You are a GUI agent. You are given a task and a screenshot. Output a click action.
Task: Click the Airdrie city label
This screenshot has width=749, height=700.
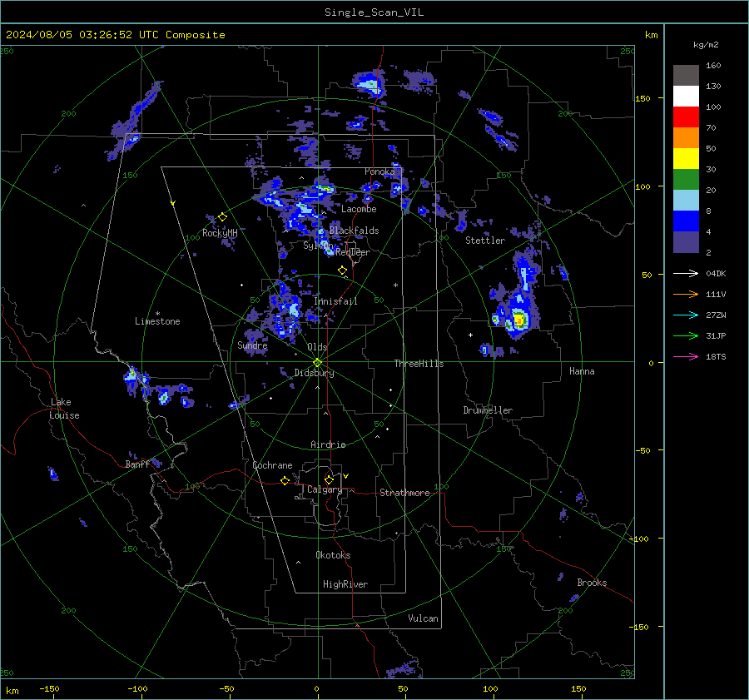328,444
